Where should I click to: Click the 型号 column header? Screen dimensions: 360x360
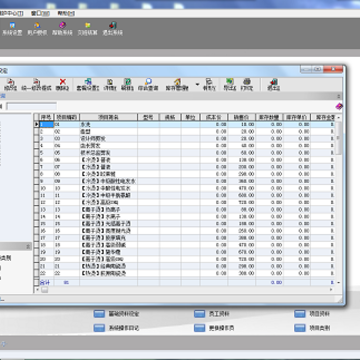click(148, 117)
